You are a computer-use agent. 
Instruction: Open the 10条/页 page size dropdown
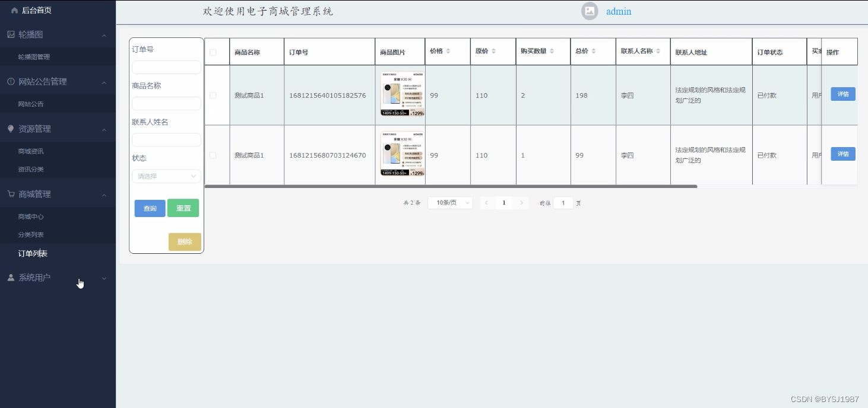[x=450, y=203]
